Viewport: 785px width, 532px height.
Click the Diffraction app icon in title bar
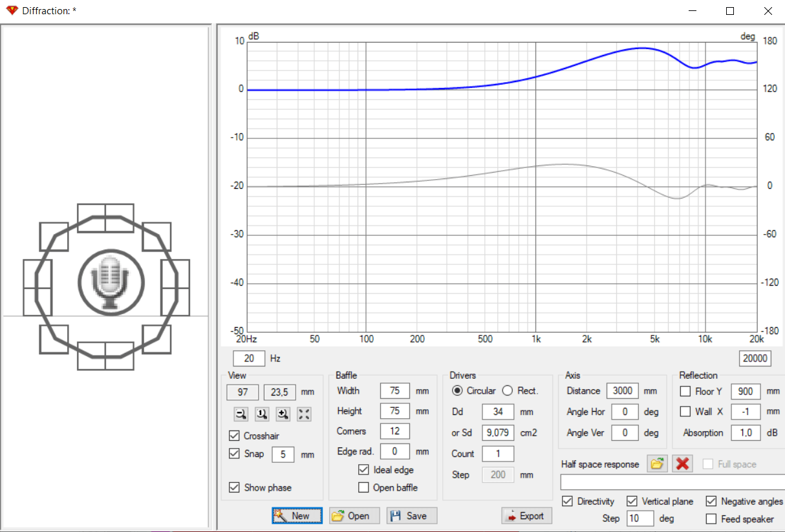point(12,11)
